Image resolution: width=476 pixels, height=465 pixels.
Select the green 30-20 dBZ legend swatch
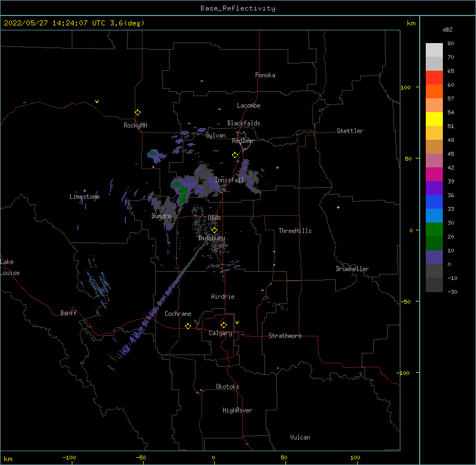click(434, 230)
